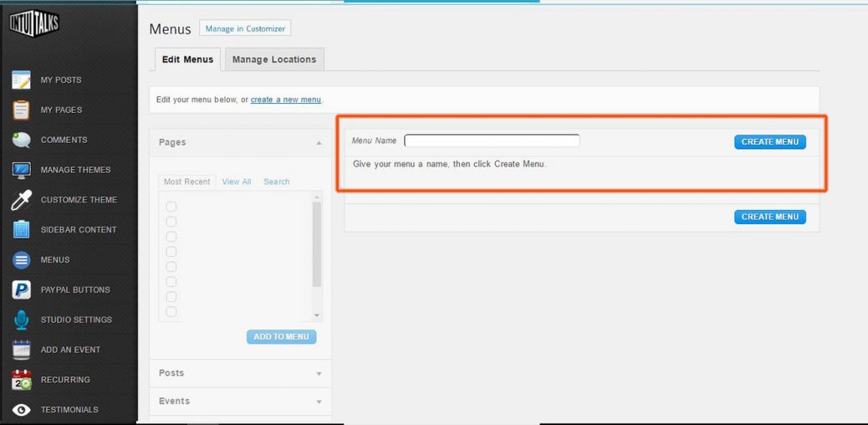Click ADD TO MENU button
Viewport: 868px width, 425px height.
(281, 337)
